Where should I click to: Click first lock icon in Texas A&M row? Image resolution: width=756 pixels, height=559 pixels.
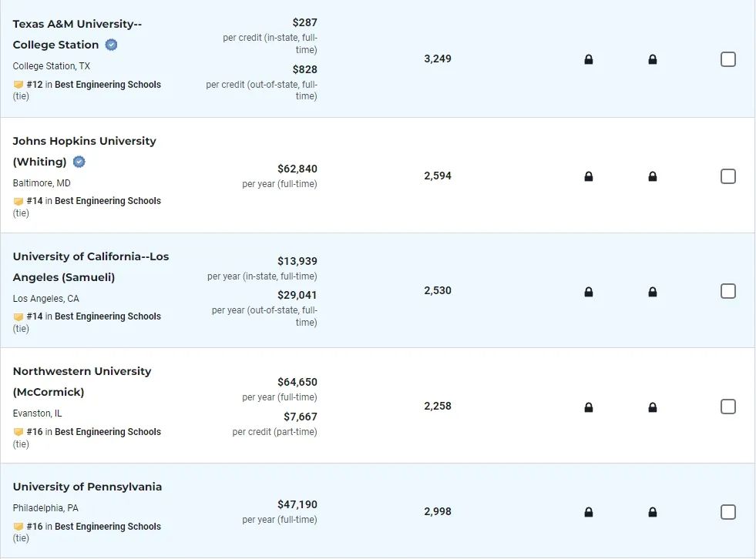588,59
